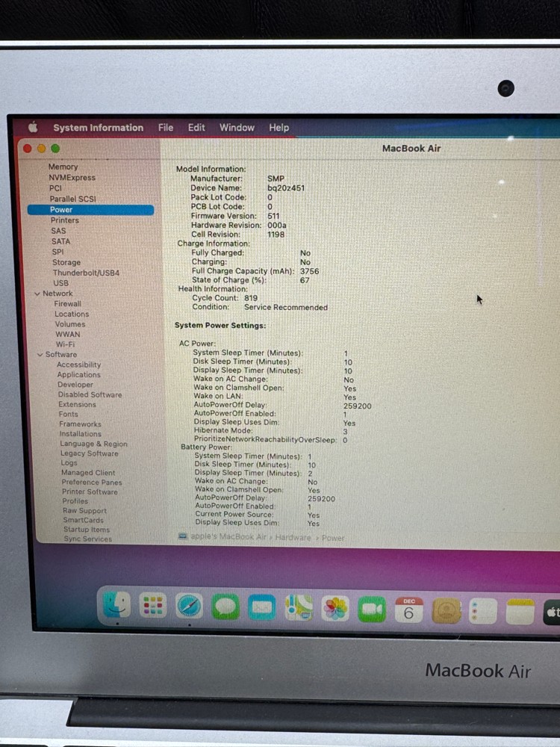This screenshot has height=747, width=560.
Task: Launch FaceTime from the Dock
Action: (x=372, y=609)
